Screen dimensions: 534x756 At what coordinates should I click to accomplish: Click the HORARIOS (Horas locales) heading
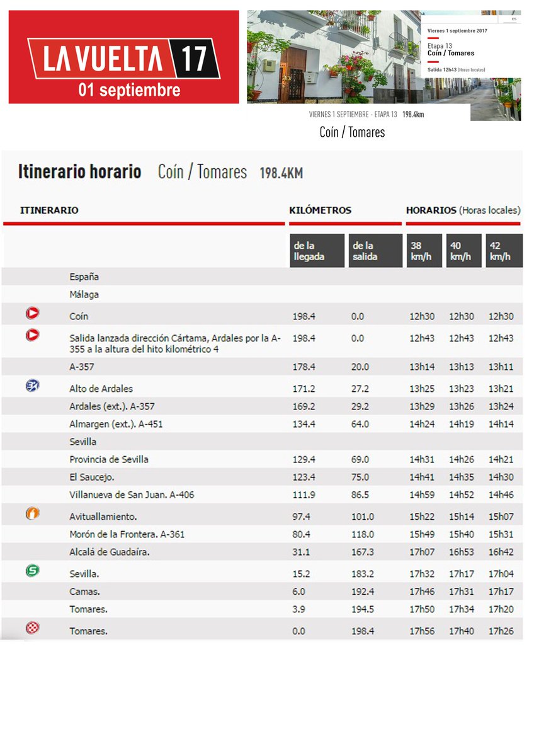click(463, 210)
